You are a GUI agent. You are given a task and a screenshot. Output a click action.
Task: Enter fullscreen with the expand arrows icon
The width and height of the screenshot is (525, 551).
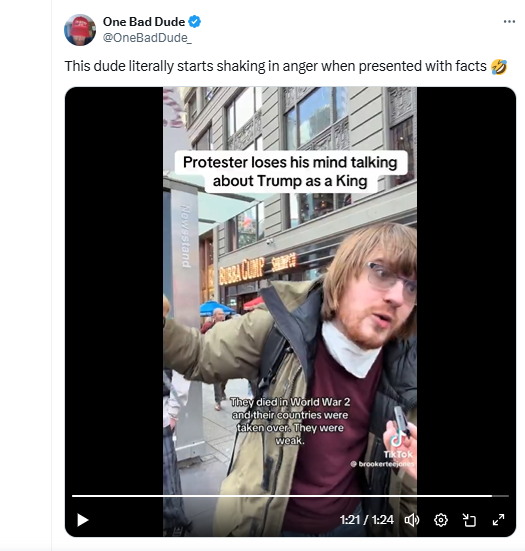click(498, 520)
